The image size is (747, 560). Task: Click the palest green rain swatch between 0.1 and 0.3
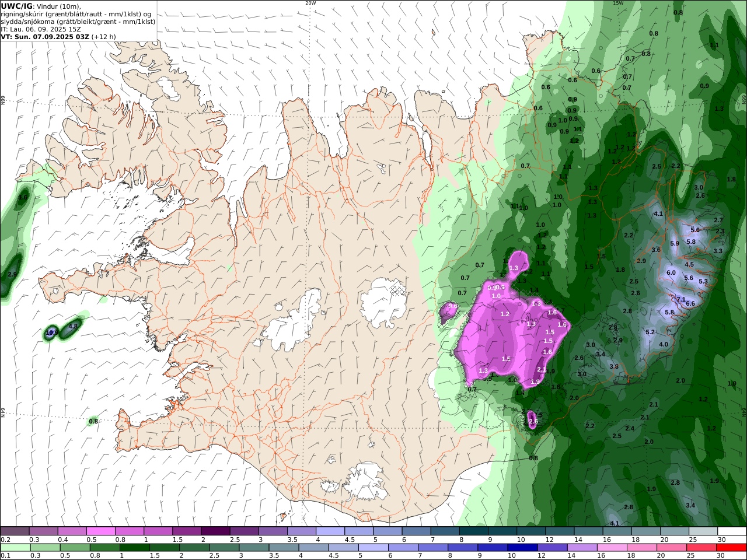tap(15, 548)
